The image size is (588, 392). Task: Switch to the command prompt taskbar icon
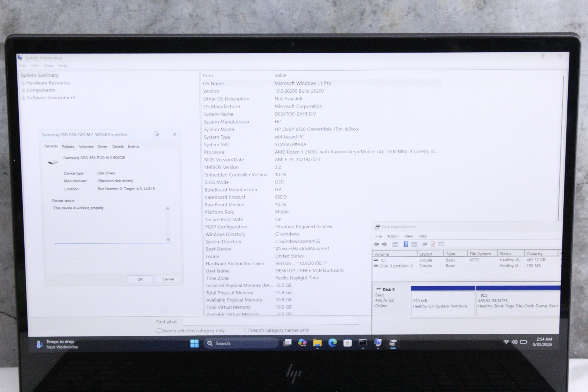[363, 343]
